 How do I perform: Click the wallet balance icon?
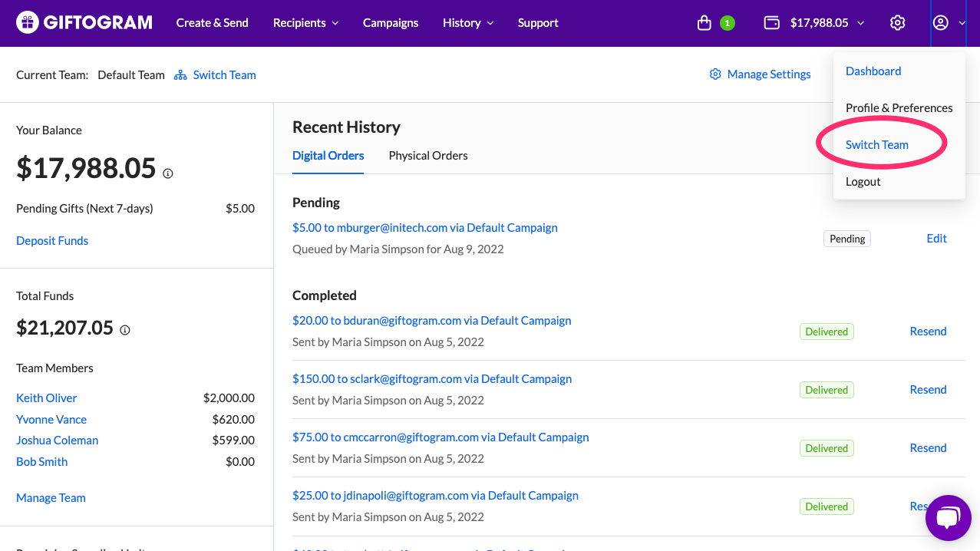point(772,23)
